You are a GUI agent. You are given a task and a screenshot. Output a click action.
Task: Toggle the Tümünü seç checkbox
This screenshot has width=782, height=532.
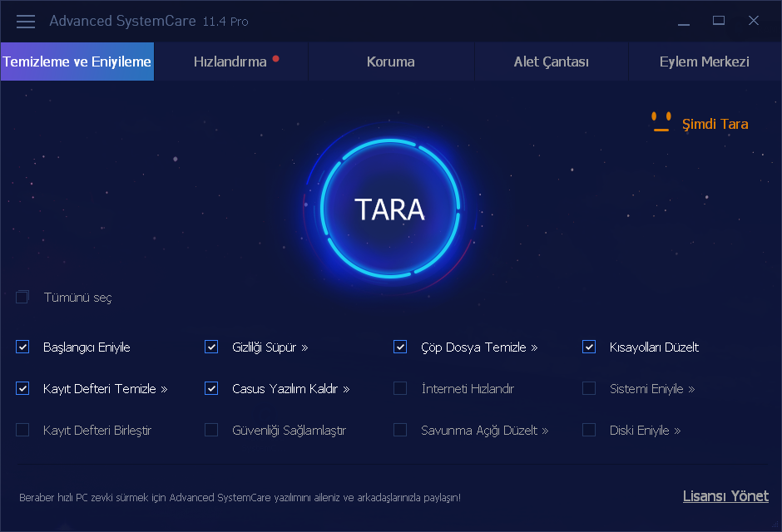click(22, 298)
